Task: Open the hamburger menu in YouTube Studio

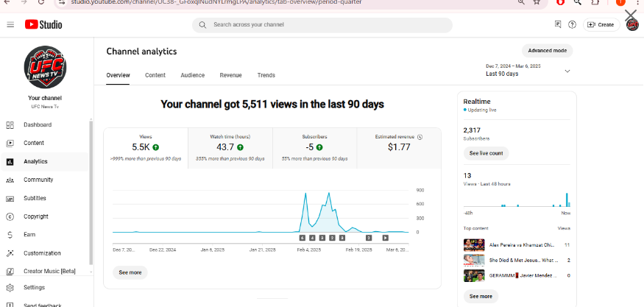Action: click(10, 24)
